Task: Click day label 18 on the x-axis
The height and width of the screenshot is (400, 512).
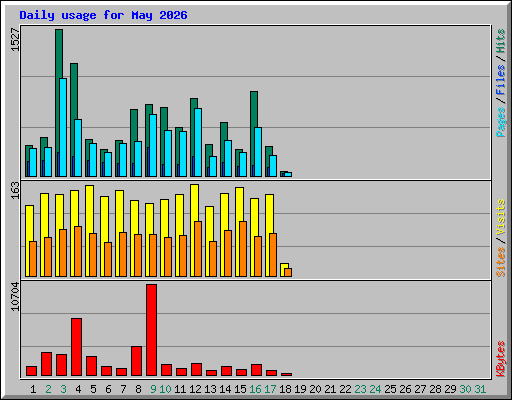Action: (285, 389)
